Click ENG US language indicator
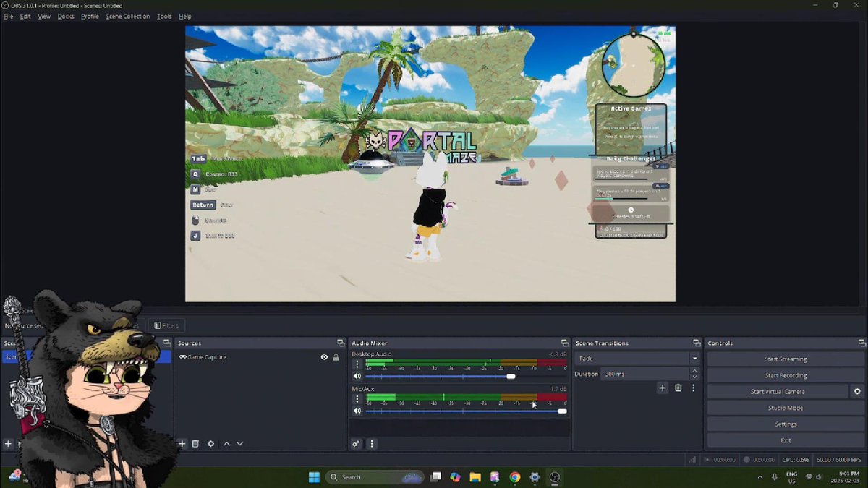868x488 pixels. 792,477
